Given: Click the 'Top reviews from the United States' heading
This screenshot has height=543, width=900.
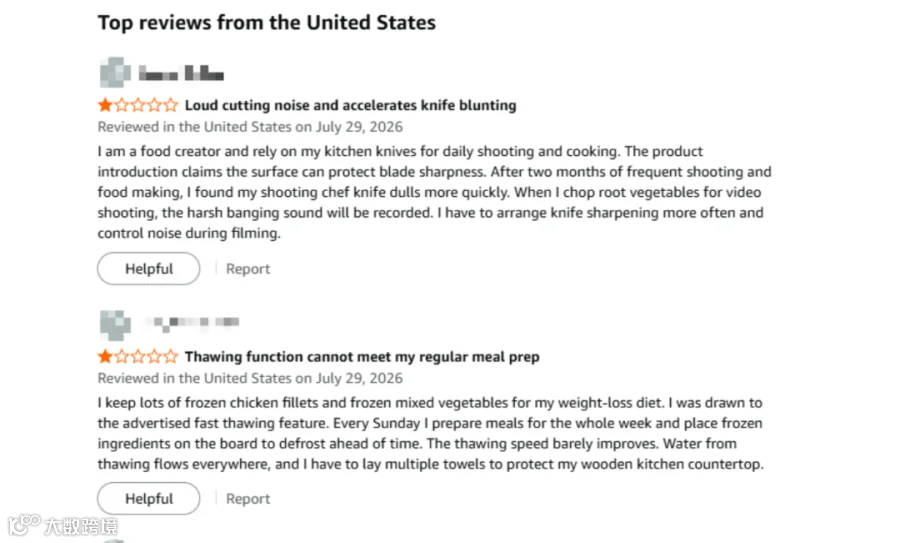Looking at the screenshot, I should 266,22.
